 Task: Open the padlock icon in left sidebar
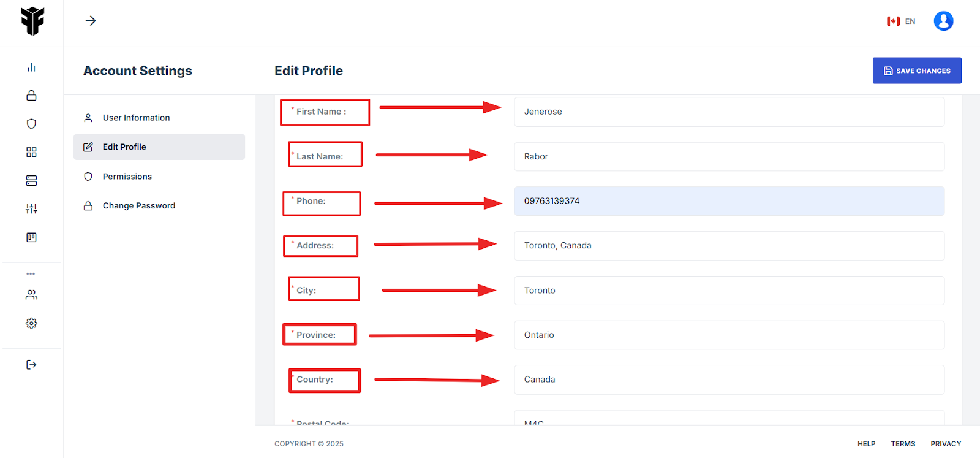31,96
